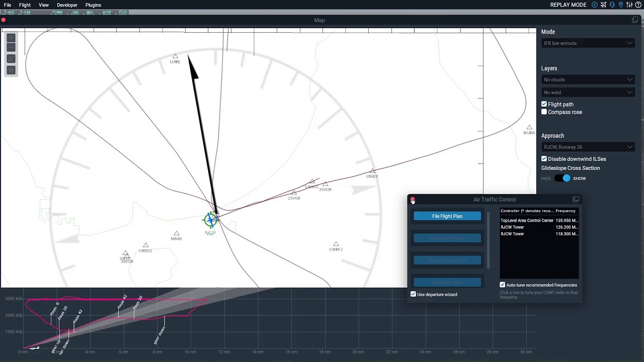Open the No clouds layer dropdown
This screenshot has height=362, width=644.
[x=588, y=79]
